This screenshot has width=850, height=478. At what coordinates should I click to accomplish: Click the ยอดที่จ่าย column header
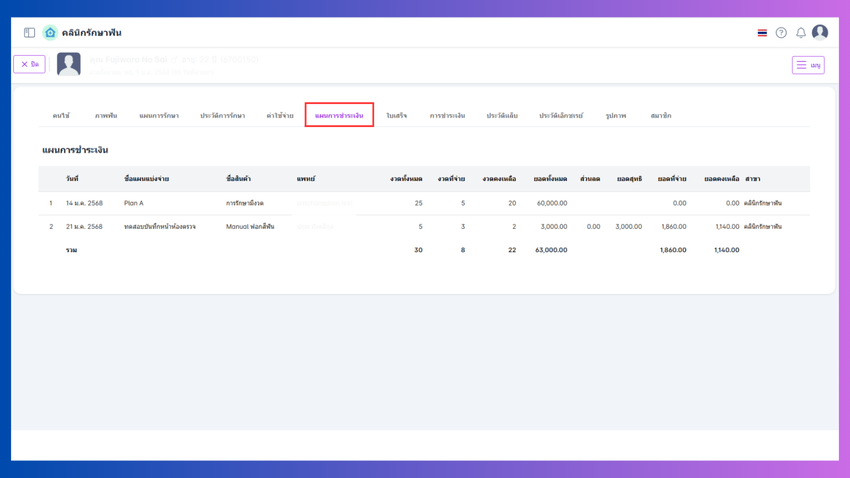[672, 179]
